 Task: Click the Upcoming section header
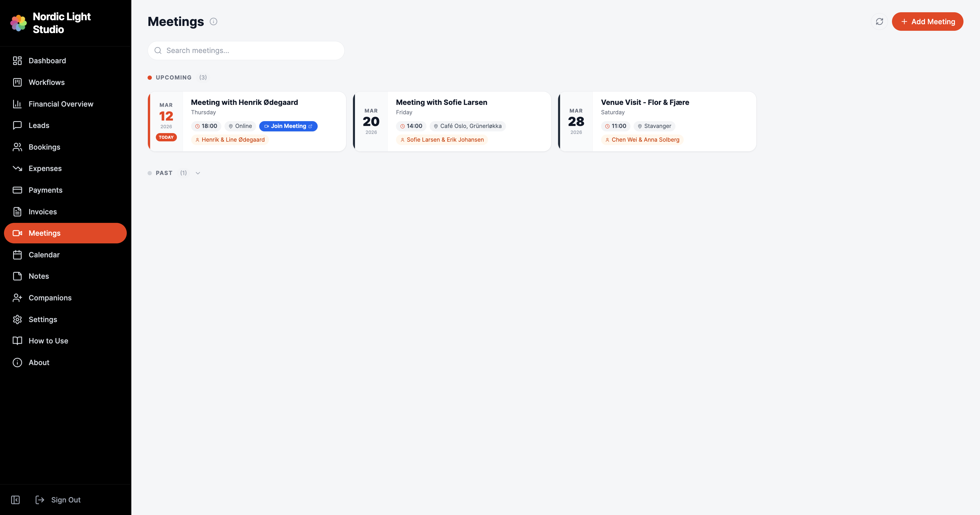pos(173,78)
